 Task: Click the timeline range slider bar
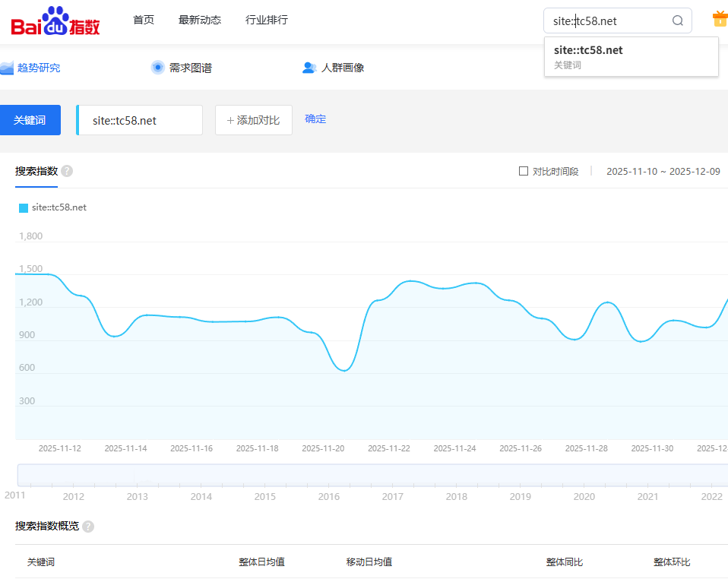[x=372, y=475]
